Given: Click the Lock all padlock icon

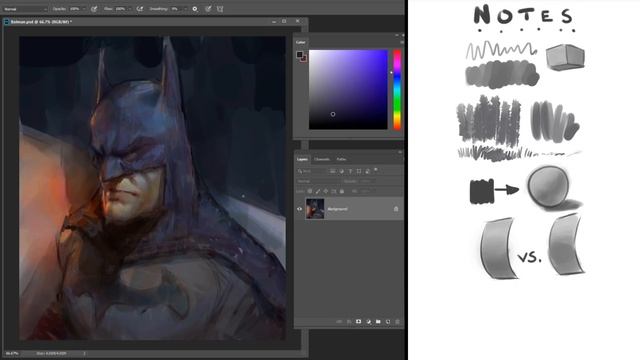Looking at the screenshot, I should click(x=342, y=191).
